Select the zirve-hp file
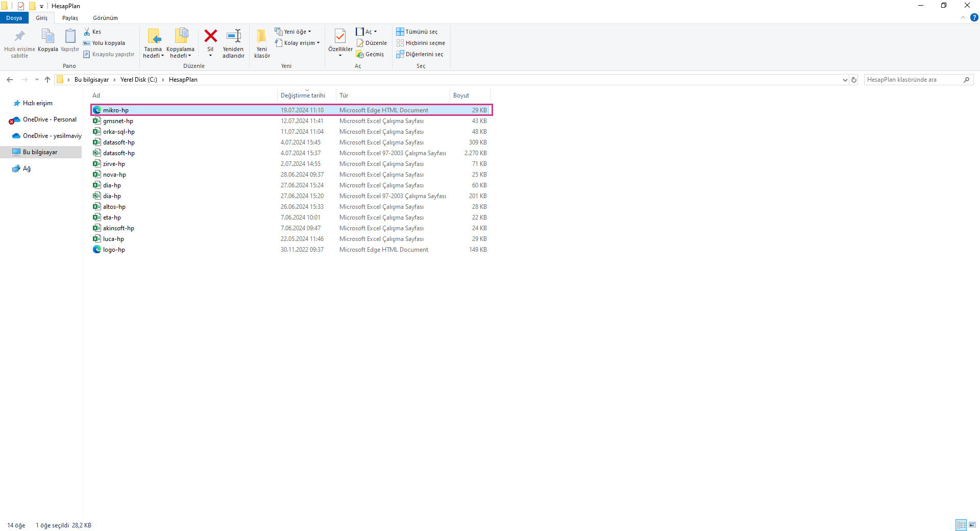The width and height of the screenshot is (980, 531). click(x=291, y=164)
